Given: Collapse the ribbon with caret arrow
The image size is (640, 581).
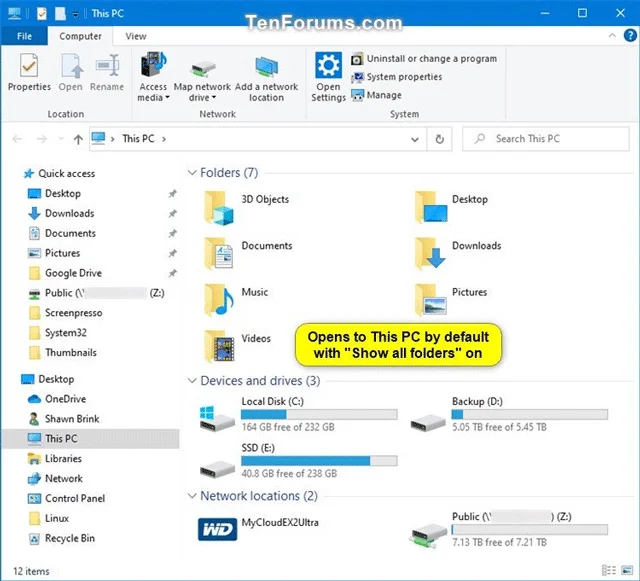Looking at the screenshot, I should pyautogui.click(x=612, y=36).
